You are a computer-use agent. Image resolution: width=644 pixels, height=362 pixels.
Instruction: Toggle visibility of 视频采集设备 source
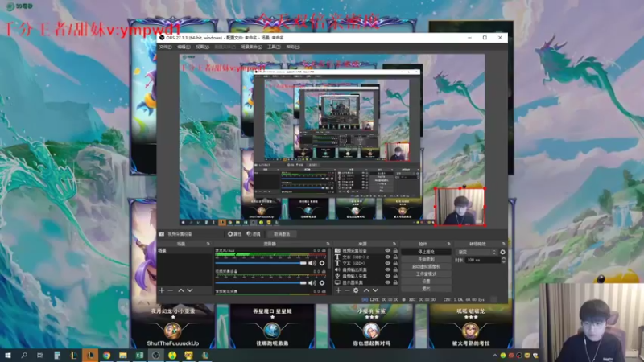387,250
